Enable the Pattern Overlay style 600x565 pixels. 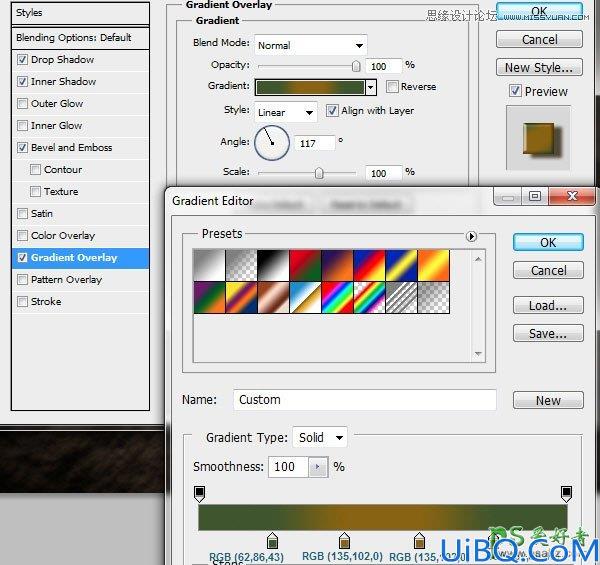click(23, 280)
